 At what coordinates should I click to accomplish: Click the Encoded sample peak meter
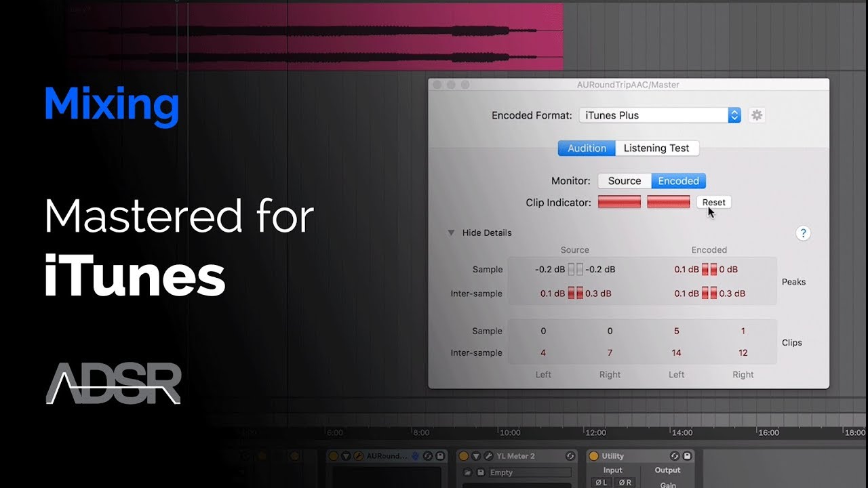[x=709, y=270]
